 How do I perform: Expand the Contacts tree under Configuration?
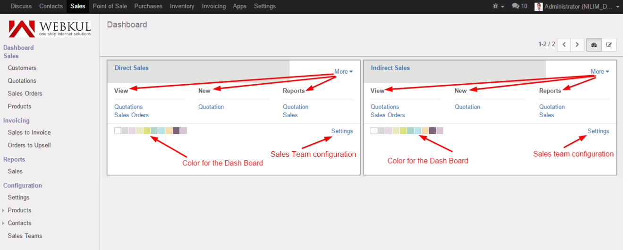(x=4, y=223)
